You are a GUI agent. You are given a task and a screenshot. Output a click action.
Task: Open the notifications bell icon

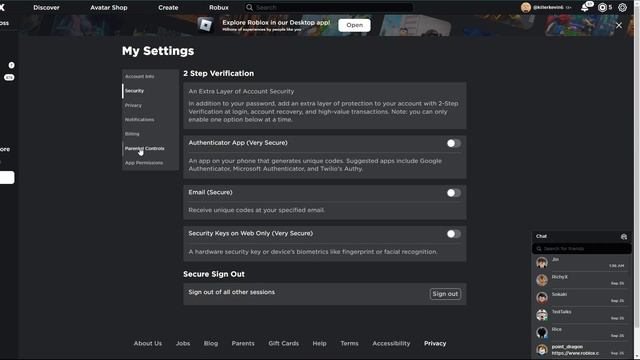585,7
